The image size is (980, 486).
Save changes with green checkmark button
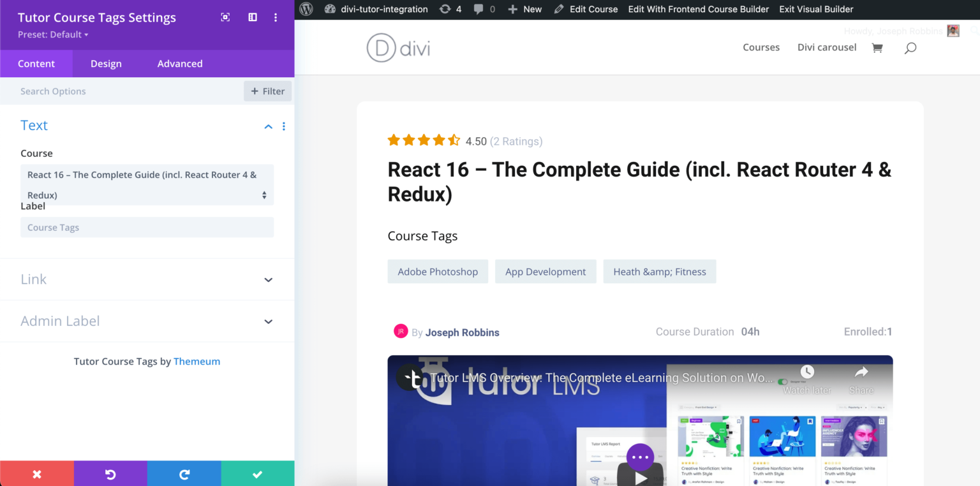click(258, 474)
